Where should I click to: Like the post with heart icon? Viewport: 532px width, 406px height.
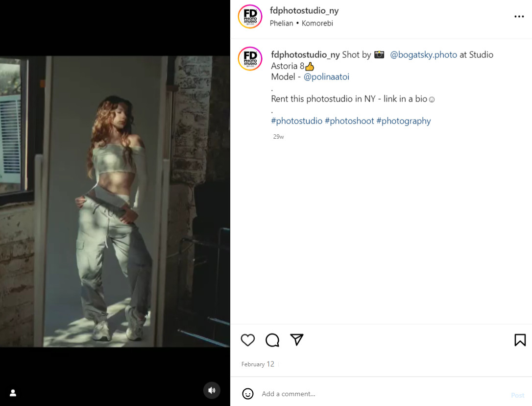tap(248, 340)
